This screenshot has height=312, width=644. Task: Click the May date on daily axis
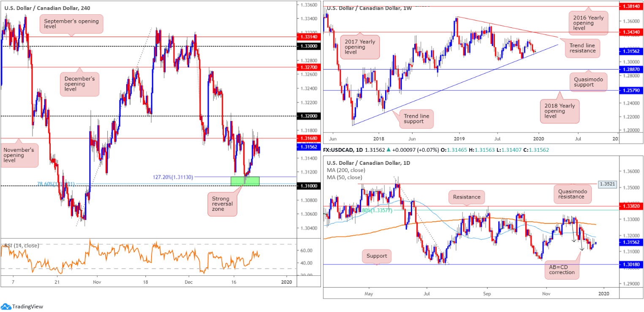pyautogui.click(x=369, y=293)
